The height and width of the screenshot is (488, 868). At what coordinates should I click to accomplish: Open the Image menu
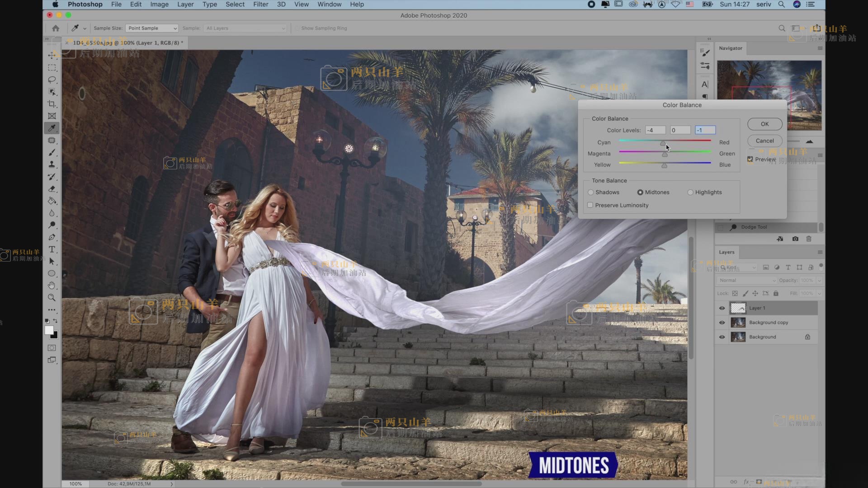pyautogui.click(x=159, y=5)
